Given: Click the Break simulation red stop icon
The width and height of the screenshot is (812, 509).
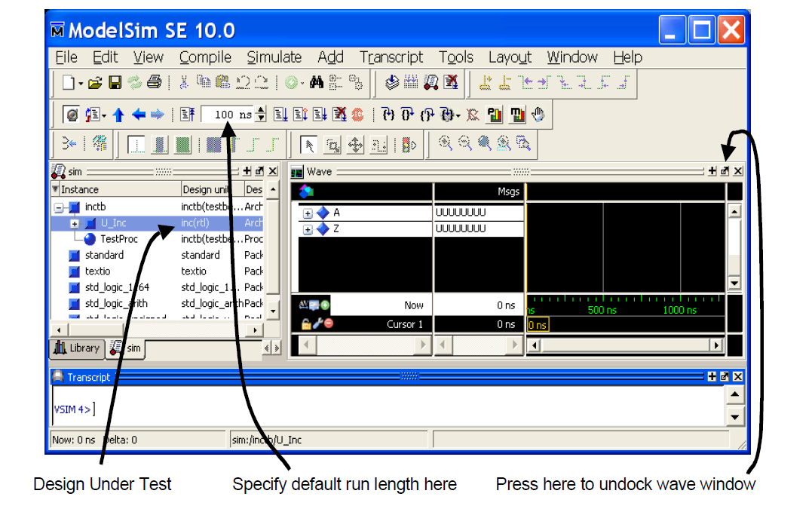Looking at the screenshot, I should [357, 115].
